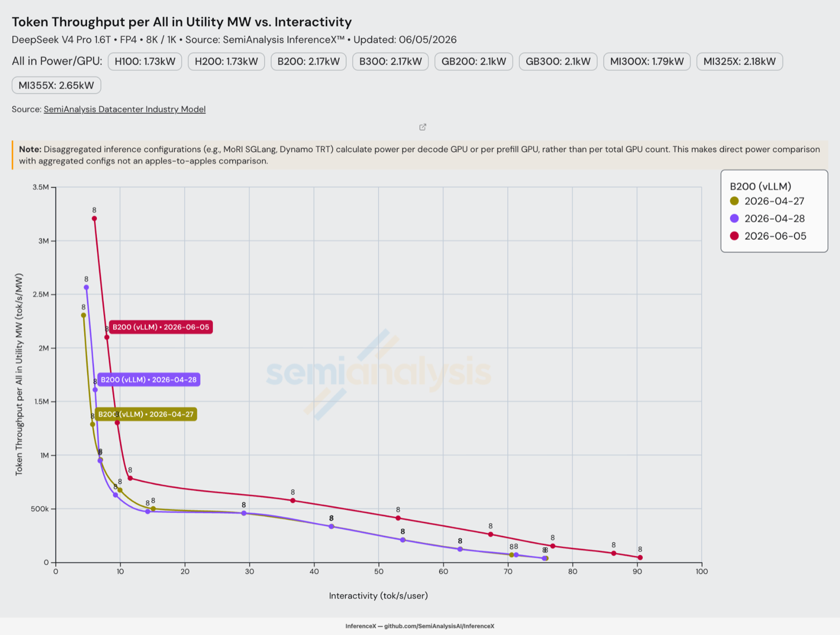Select the red data point near interactivity 86
The image size is (840, 635).
tap(614, 554)
